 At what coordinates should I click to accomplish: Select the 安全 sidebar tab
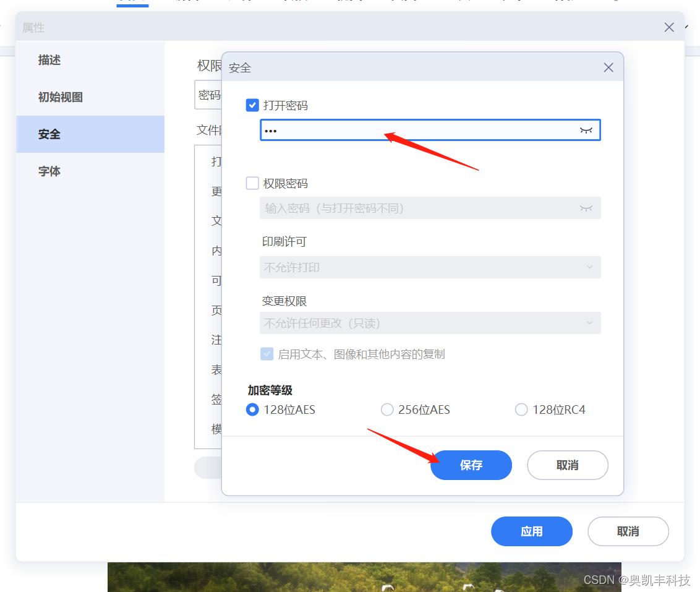tap(90, 134)
